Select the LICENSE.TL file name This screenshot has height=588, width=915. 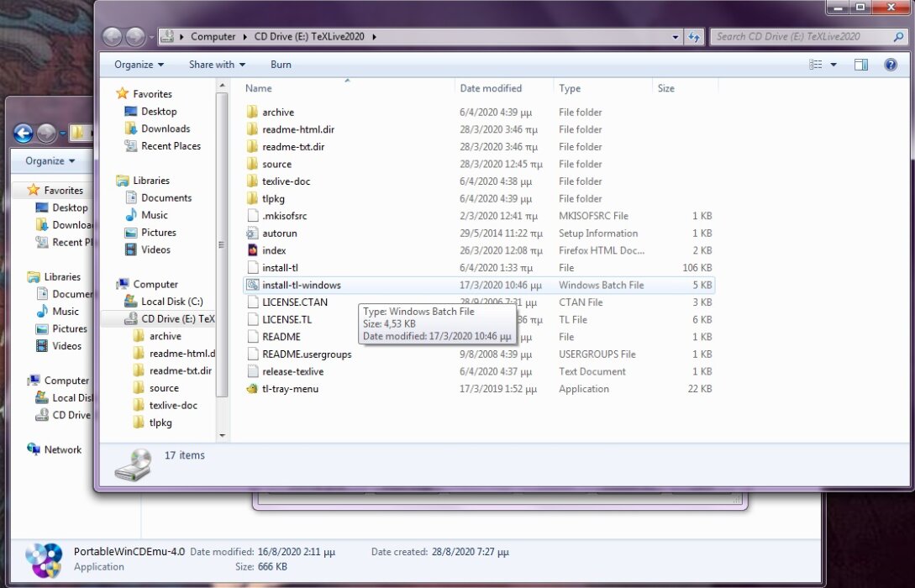287,320
